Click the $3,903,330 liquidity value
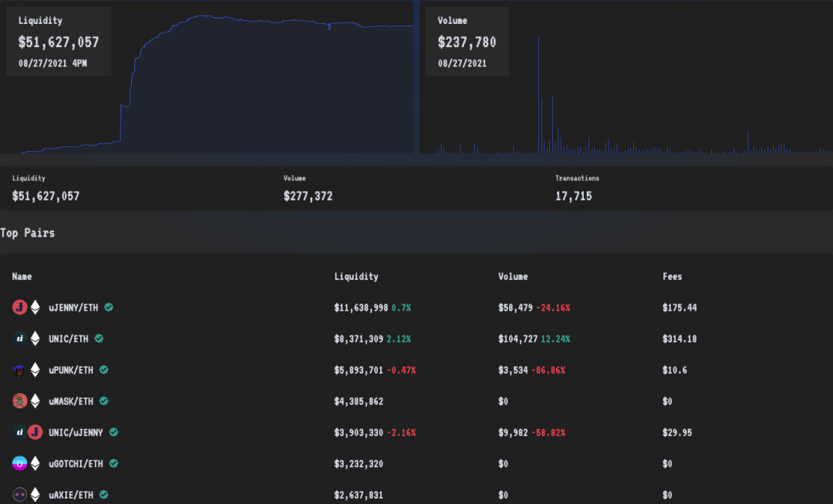This screenshot has height=504, width=833. click(359, 433)
